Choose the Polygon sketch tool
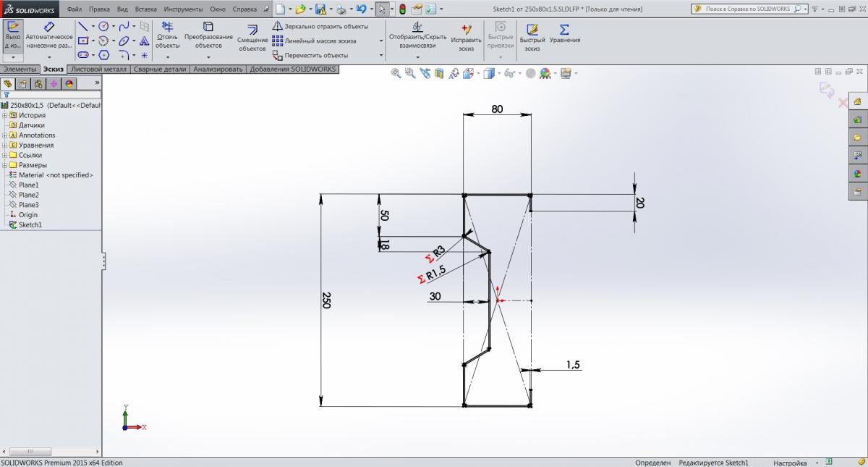This screenshot has height=467, width=868. click(103, 55)
